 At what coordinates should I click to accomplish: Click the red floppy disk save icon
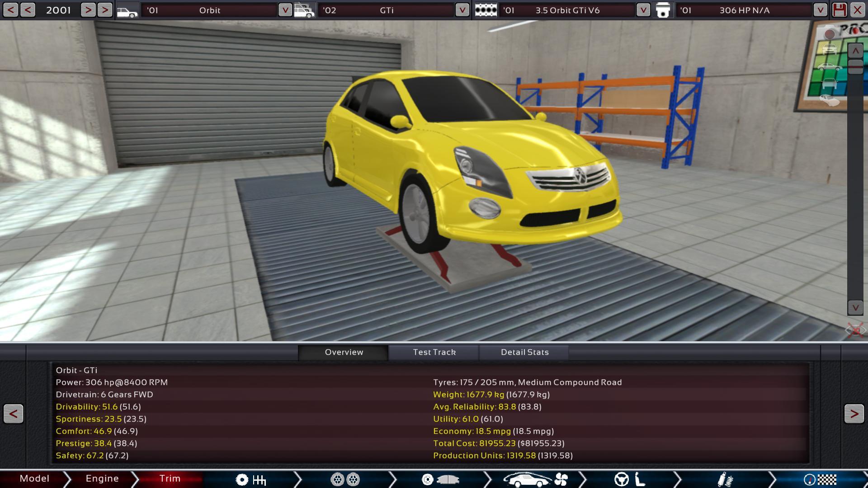(x=839, y=10)
